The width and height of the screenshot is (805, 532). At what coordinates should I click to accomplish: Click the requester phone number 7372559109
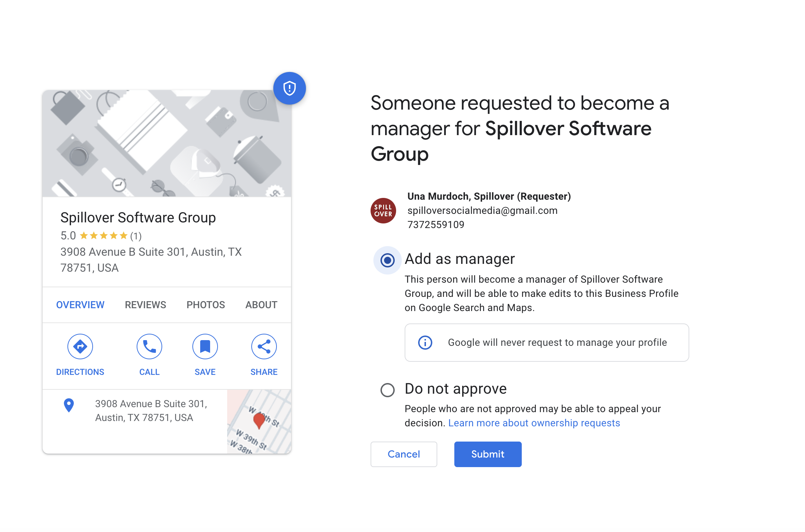click(436, 225)
